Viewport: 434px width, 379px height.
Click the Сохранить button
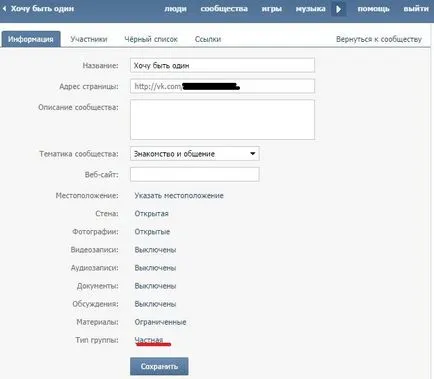coord(159,366)
